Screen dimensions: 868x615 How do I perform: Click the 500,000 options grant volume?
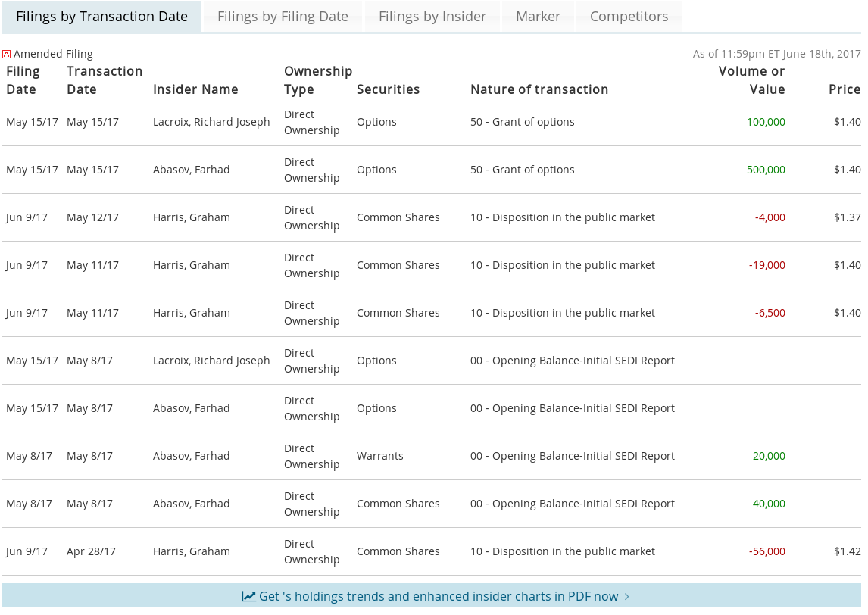click(x=766, y=170)
